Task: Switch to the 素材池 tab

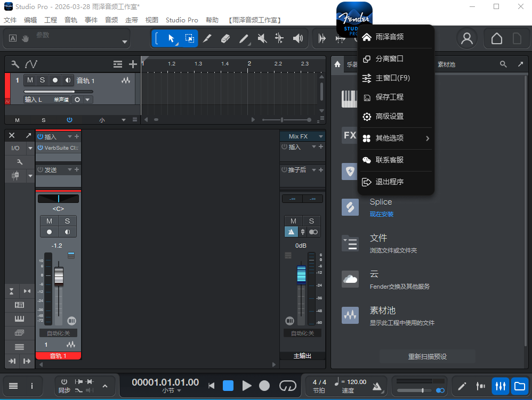Action: coord(446,64)
